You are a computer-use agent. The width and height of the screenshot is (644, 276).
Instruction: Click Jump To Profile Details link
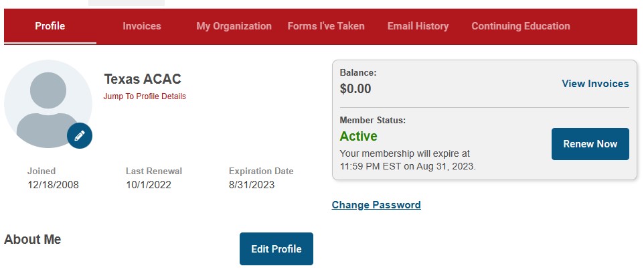click(145, 96)
